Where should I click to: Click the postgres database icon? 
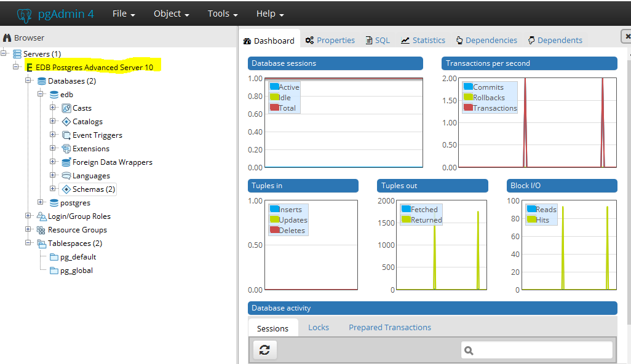coord(54,203)
